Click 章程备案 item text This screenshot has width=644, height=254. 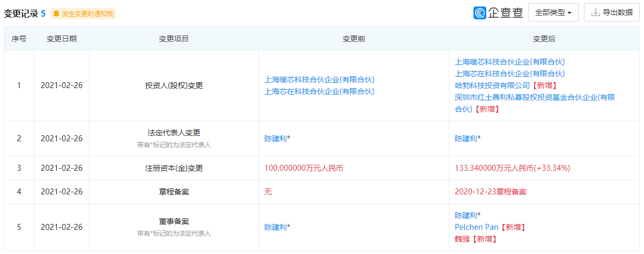174,192
